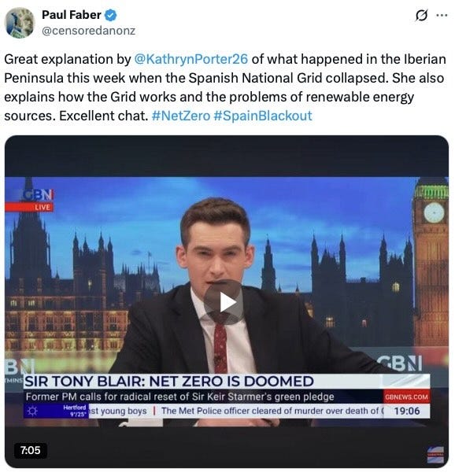Click the Hertford weather sun icon

click(32, 411)
